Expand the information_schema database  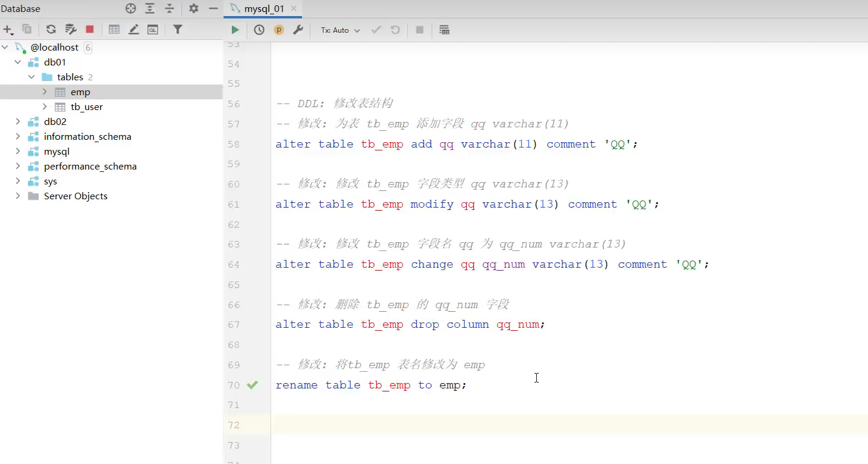[x=18, y=136]
